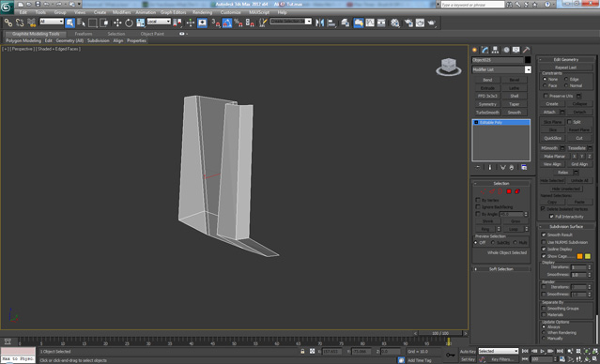Select the Face constraint radio button
Image resolution: width=600 pixels, height=364 pixels.
[x=545, y=85]
